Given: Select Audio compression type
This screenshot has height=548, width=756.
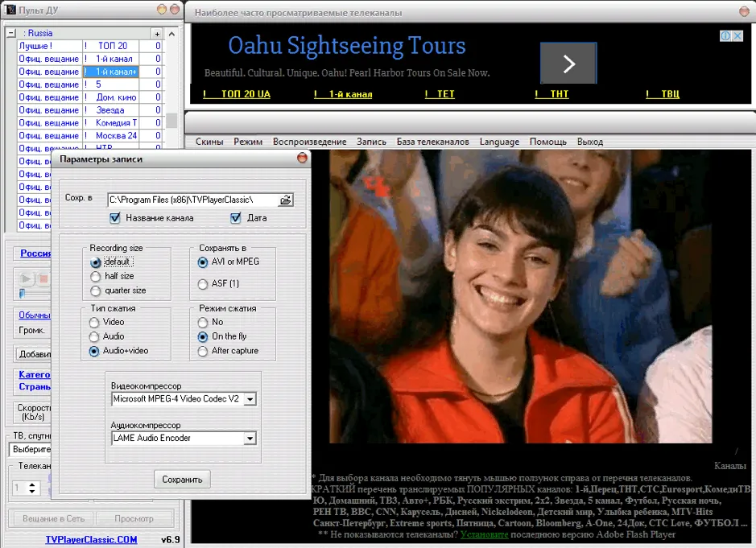Looking at the screenshot, I should click(x=94, y=336).
